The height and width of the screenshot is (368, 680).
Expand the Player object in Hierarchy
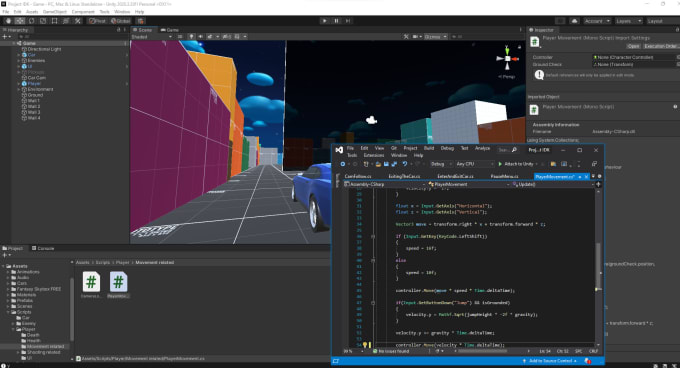pos(19,84)
